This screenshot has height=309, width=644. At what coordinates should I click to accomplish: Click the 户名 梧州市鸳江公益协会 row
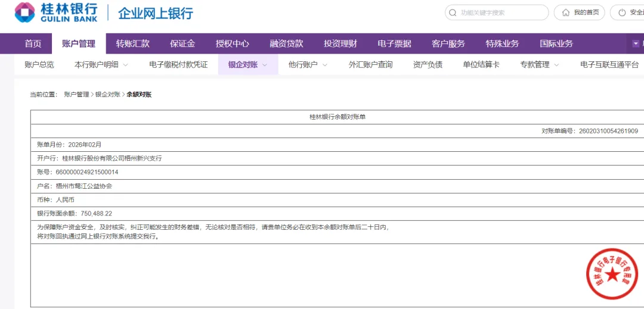[337, 186]
